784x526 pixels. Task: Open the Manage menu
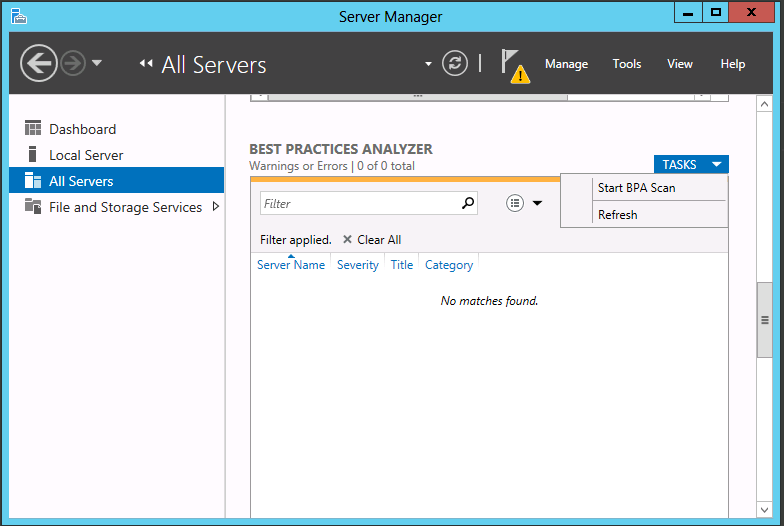pyautogui.click(x=566, y=64)
